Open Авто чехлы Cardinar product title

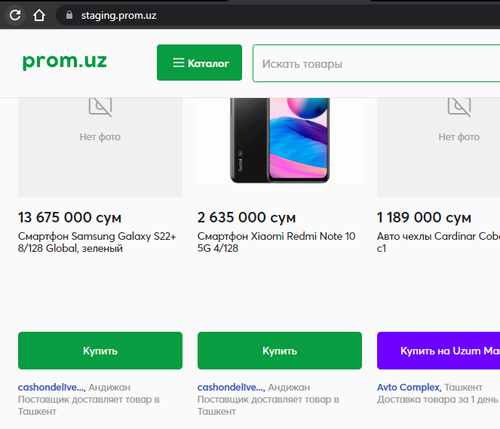tap(438, 242)
